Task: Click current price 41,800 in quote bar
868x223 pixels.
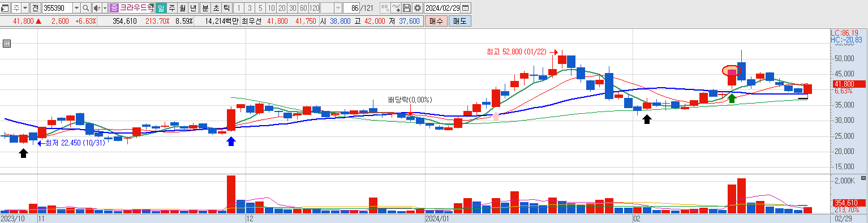Action: (23, 21)
